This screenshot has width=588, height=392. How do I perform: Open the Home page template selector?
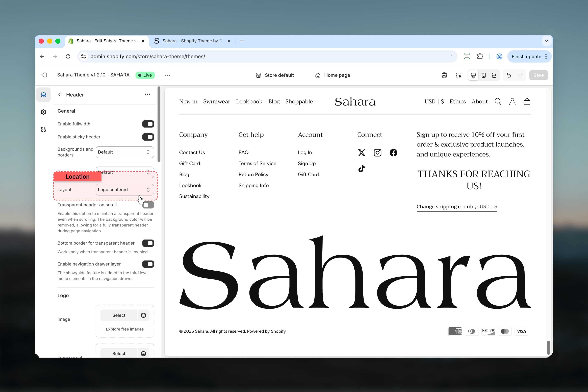point(333,75)
